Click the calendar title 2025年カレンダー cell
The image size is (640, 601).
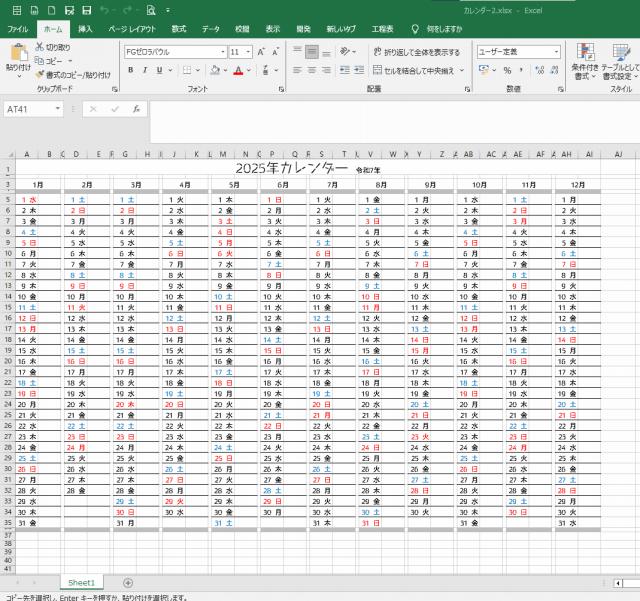pos(292,168)
